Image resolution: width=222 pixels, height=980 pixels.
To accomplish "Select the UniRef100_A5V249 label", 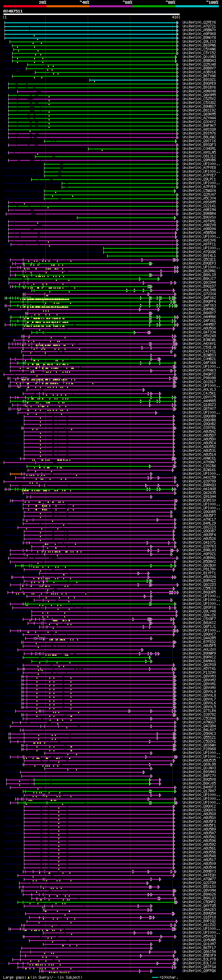I will tap(199, 336).
